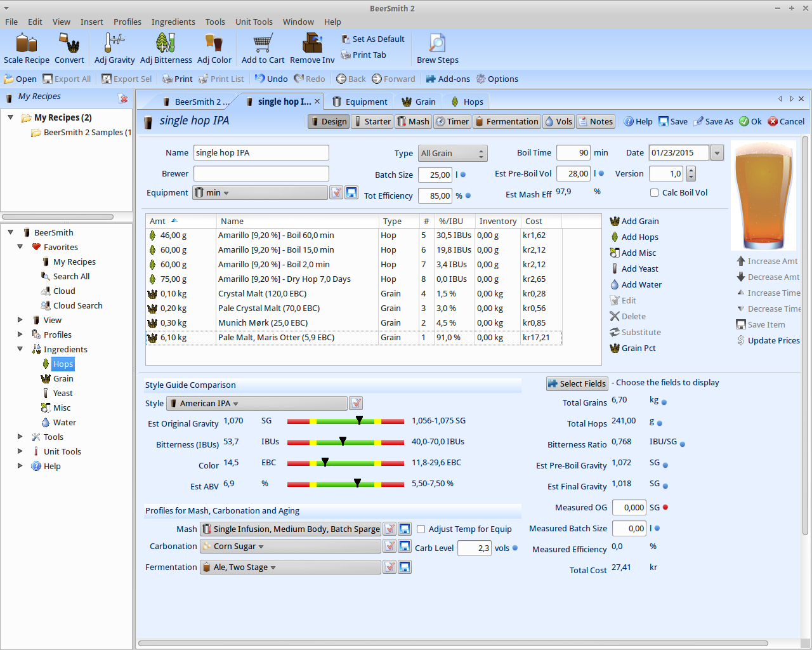Select Yeast in the Ingredients tree
The height and width of the screenshot is (650, 812).
[63, 393]
